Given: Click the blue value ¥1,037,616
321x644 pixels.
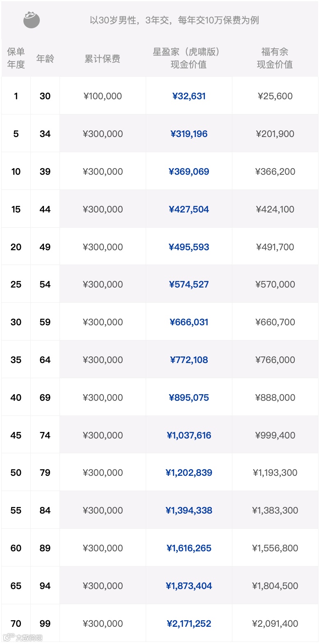Looking at the screenshot, I should (189, 435).
